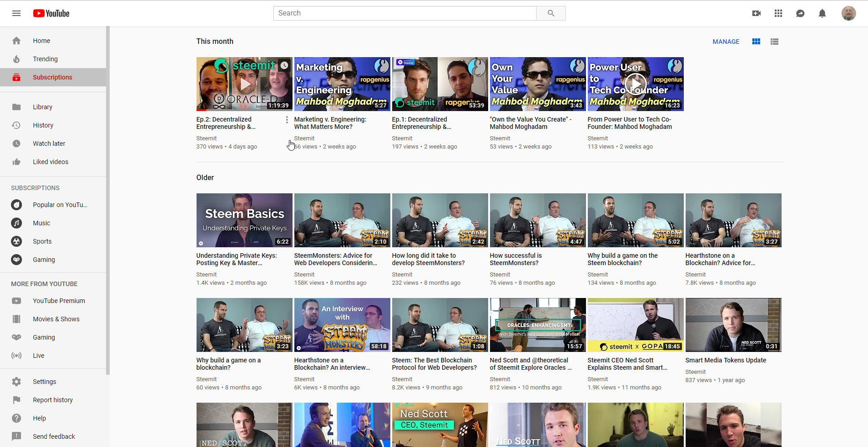Click the Gaming channel icon under Subscriptions
This screenshot has height=447, width=868.
[x=16, y=260]
